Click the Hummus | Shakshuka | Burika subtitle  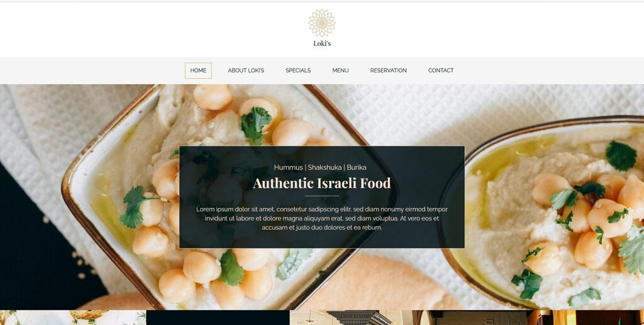320,167
